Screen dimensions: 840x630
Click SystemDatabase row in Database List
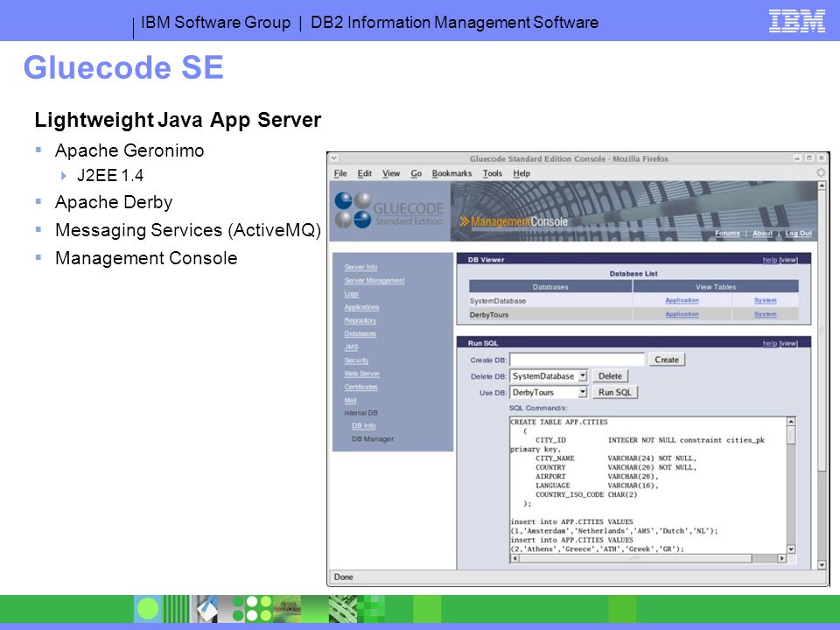click(633, 300)
